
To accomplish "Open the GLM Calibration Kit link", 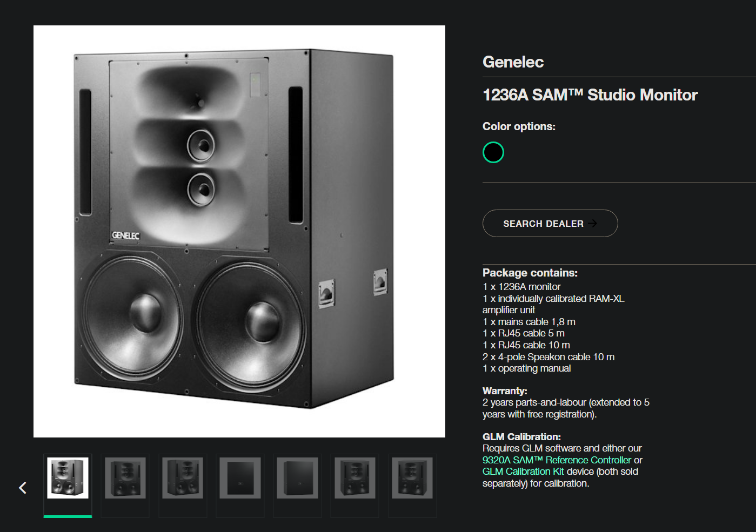I will click(523, 471).
